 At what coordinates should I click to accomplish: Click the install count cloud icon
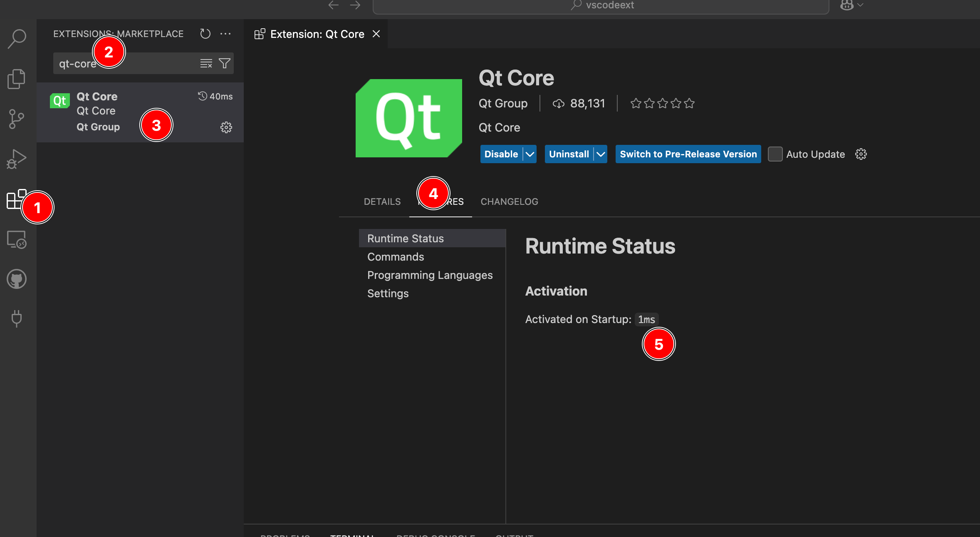click(x=558, y=104)
